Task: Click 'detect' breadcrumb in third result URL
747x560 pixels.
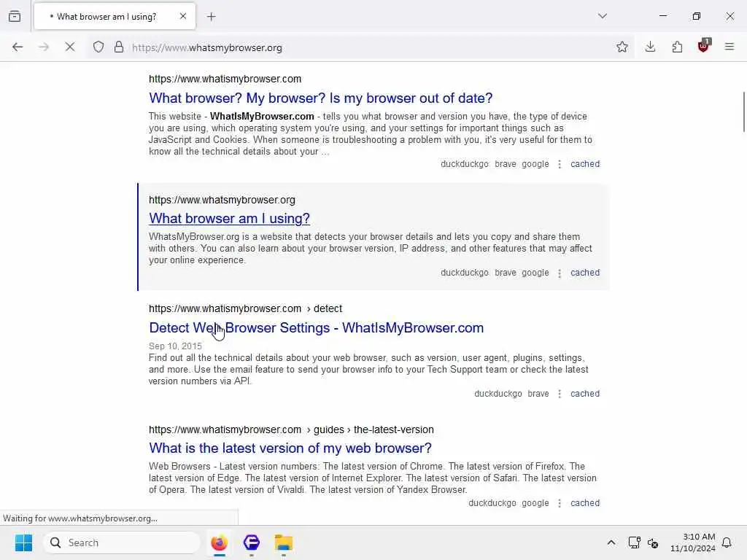Action: pos(328,308)
